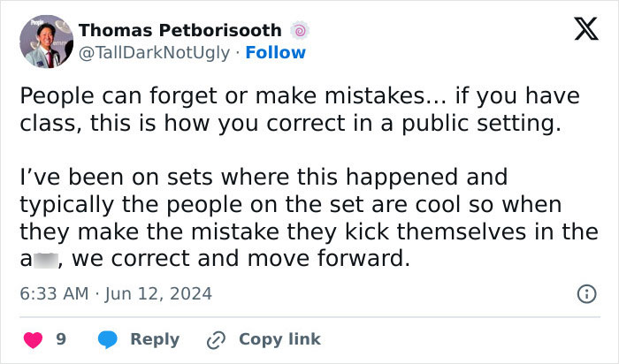
Task: Click the phrase "we correct and move forward"
Action: [x=241, y=260]
